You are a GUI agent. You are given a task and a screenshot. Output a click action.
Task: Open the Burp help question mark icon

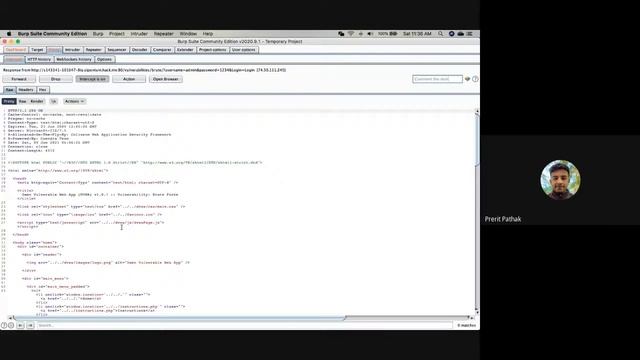tap(475, 79)
